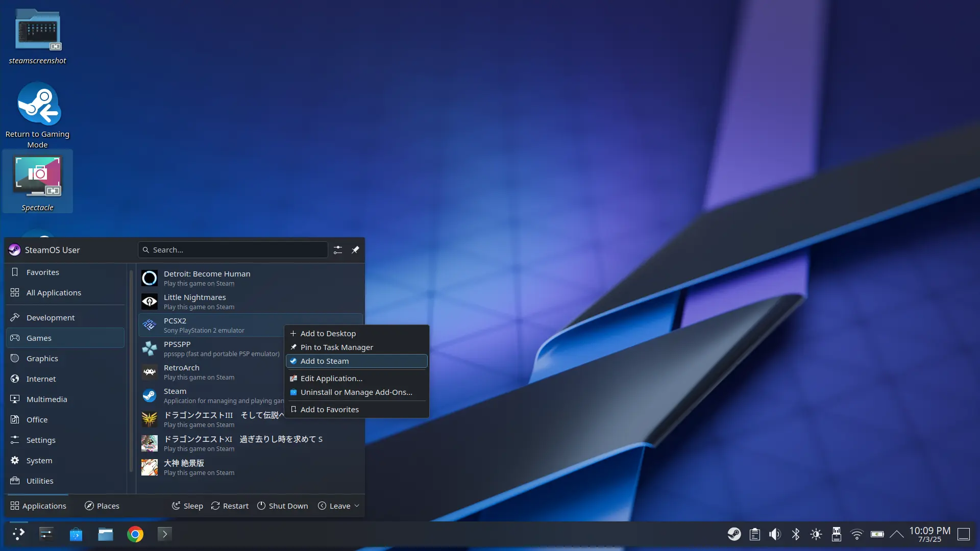
Task: Expand the Leave options chevron
Action: click(357, 506)
